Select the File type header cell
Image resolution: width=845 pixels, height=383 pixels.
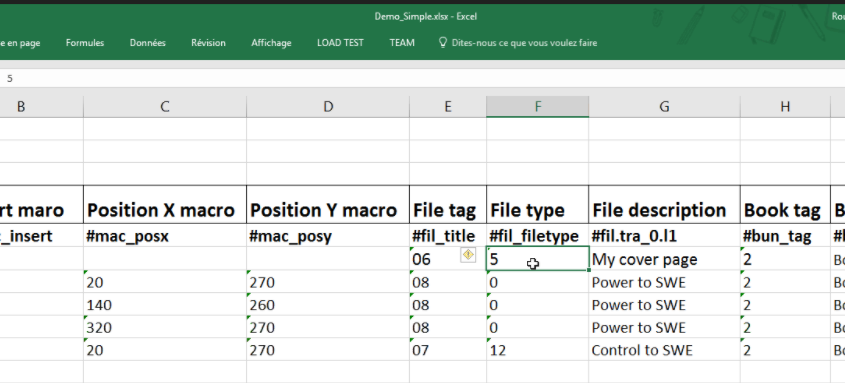pos(537,210)
